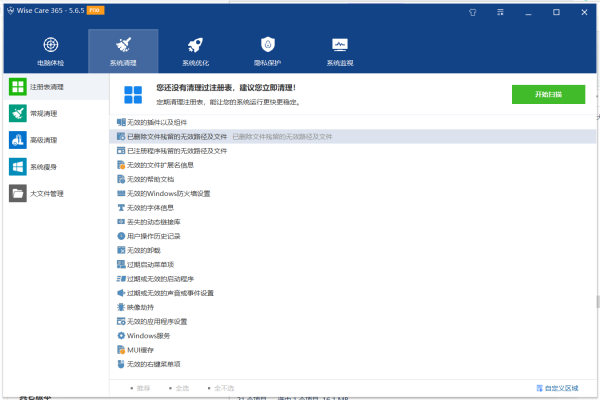The height and width of the screenshot is (400, 600).
Task: Close the Wise Care 365 window
Action: pos(584,12)
